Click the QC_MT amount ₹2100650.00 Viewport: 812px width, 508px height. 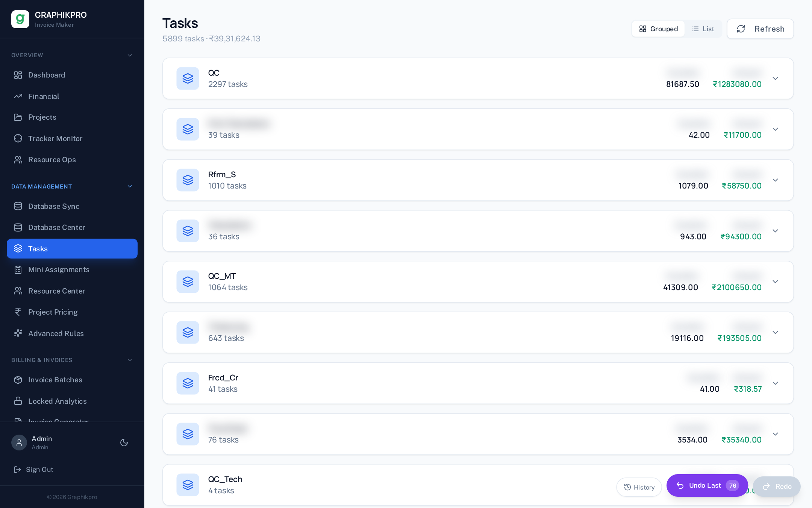tap(737, 287)
